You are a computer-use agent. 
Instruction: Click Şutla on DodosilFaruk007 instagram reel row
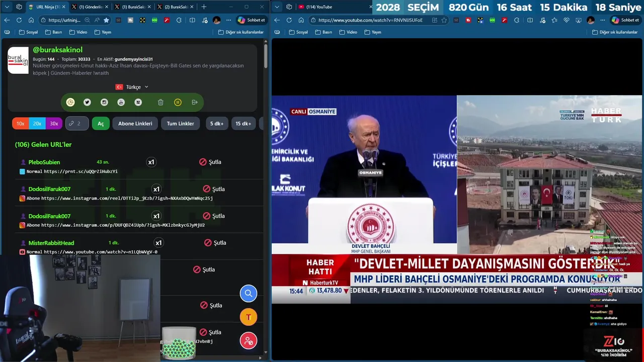(x=214, y=189)
